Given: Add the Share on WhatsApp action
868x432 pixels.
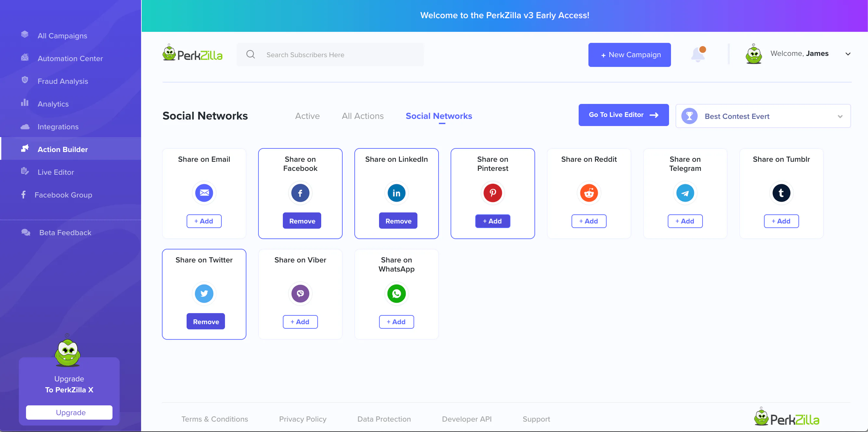Looking at the screenshot, I should point(396,322).
